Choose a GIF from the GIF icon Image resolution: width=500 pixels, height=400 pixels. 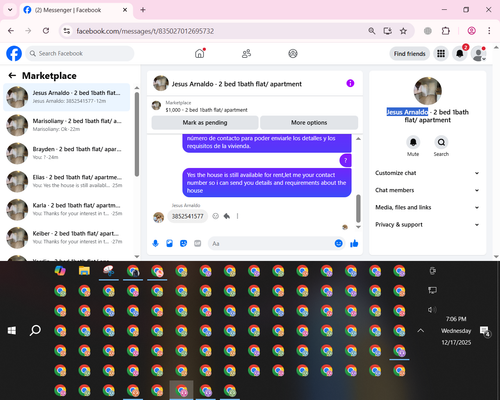(x=198, y=244)
